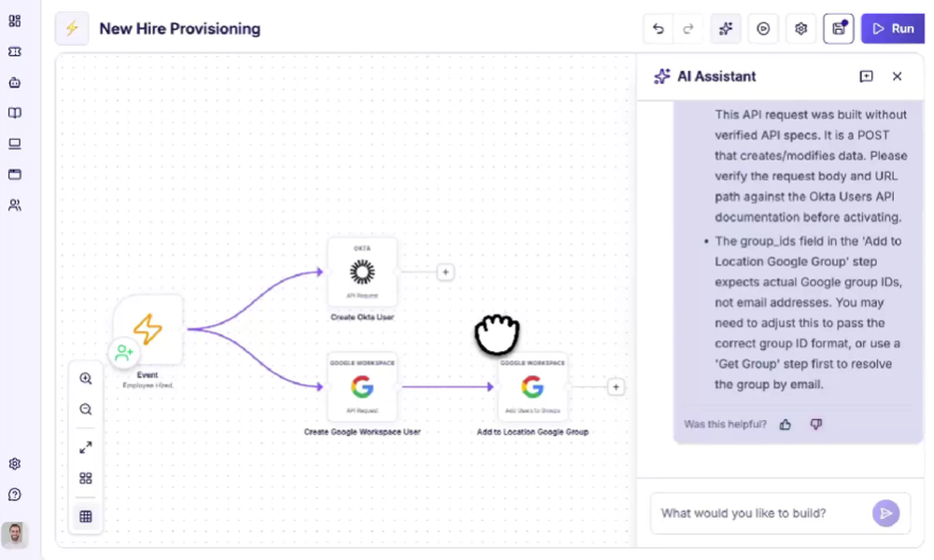Save the workflow with the disk icon
934x560 pixels.
(838, 29)
